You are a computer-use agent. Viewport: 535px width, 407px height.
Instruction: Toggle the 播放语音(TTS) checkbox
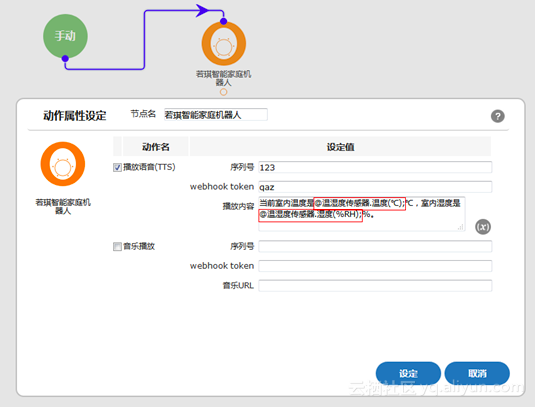[117, 168]
